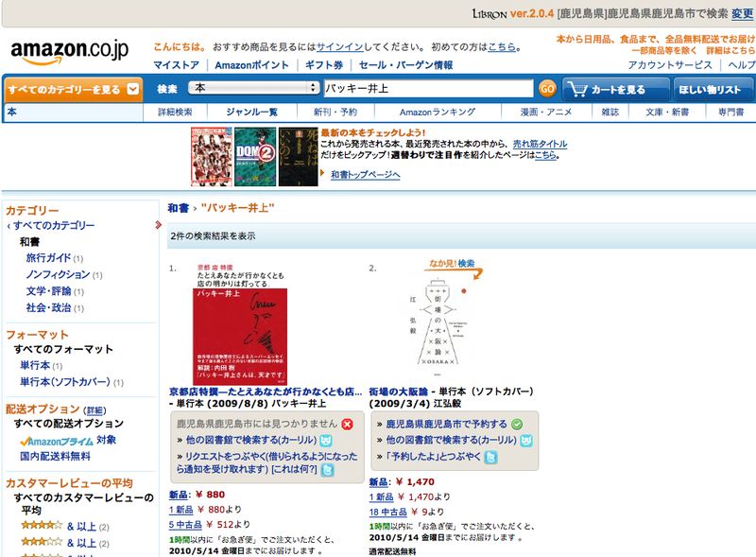Click the Twitter bird icon beside [これは何?]
The height and width of the screenshot is (557, 756).
click(327, 470)
